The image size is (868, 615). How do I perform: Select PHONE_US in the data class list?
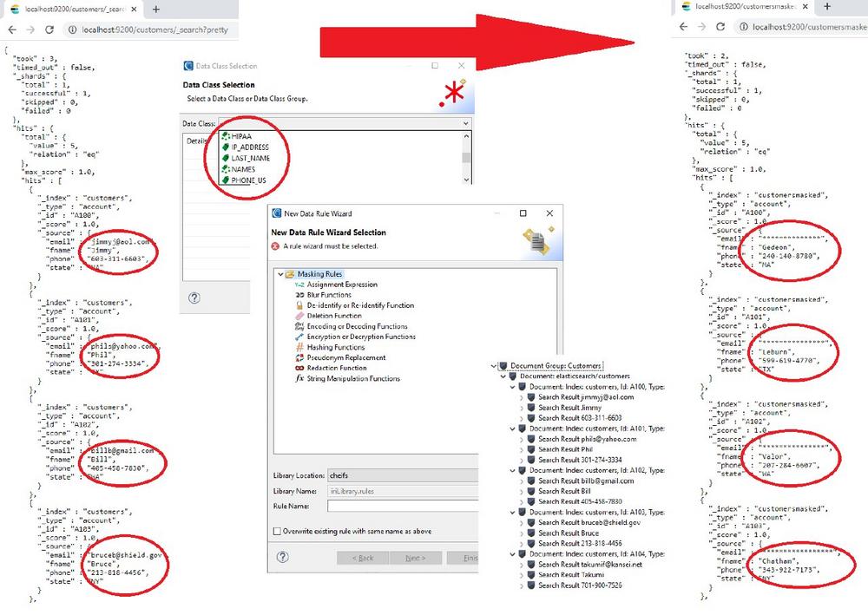248,180
